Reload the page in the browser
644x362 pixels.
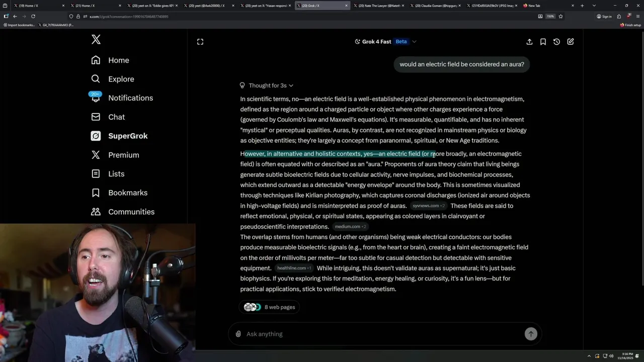(x=33, y=16)
